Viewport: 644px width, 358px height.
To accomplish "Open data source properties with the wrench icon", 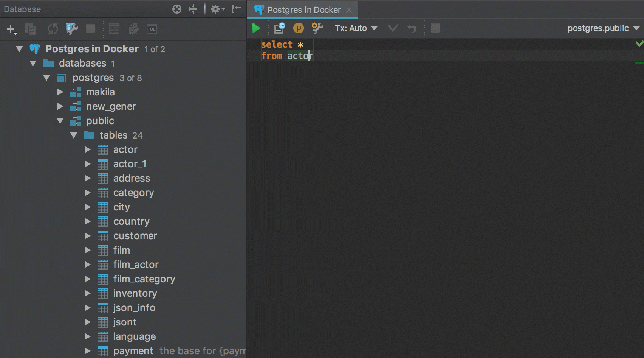I will pyautogui.click(x=71, y=28).
